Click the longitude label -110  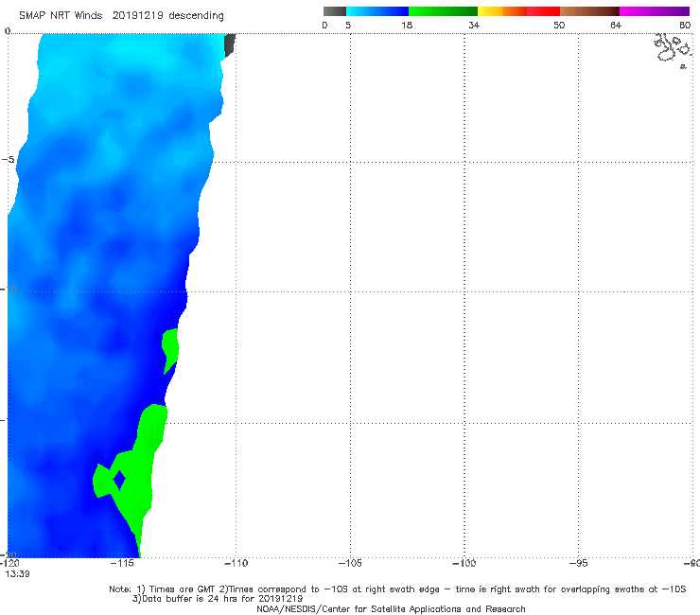coord(236,563)
